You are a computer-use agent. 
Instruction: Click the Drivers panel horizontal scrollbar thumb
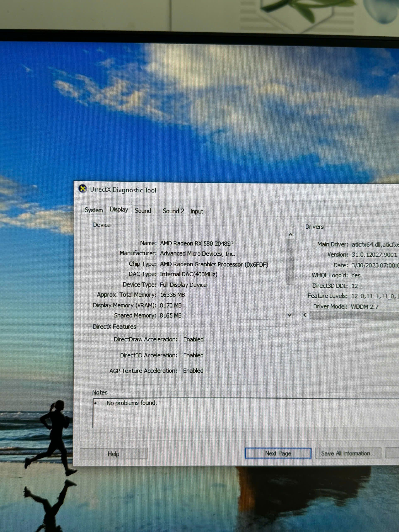354,315
